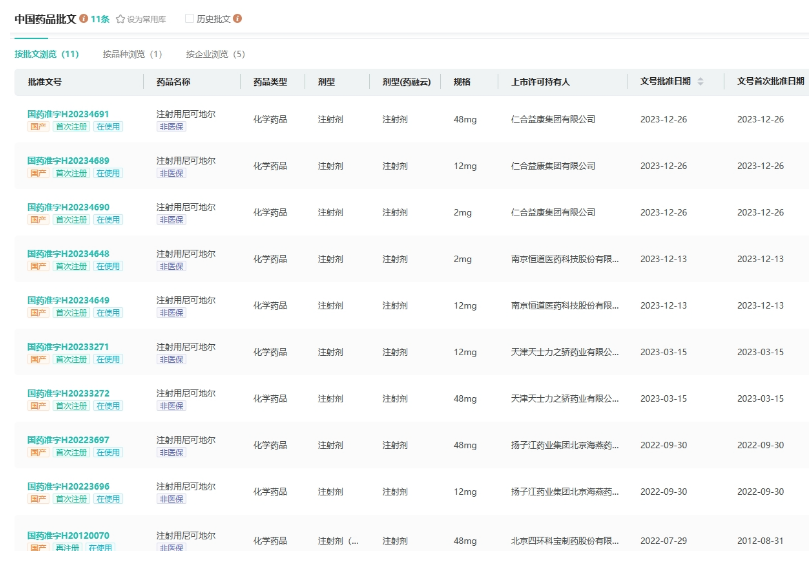Open the 按企业浏览 (5) tab
Screen dimensions: 812x568
click(215, 54)
